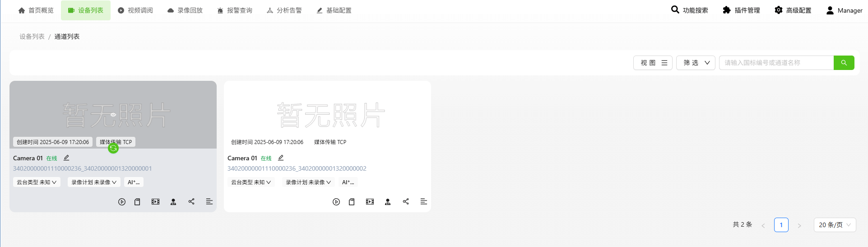Open SD card storage icon on first camera
The image size is (868, 247).
click(137, 202)
